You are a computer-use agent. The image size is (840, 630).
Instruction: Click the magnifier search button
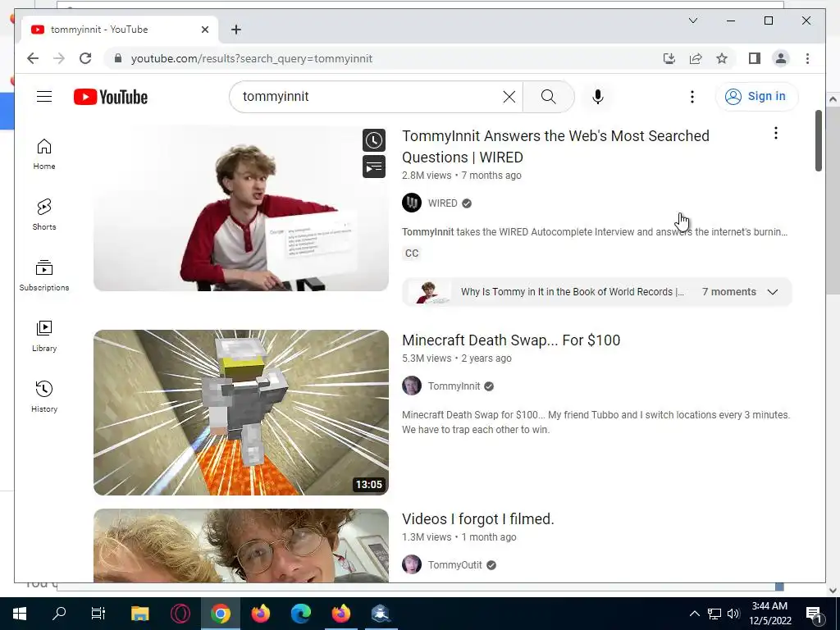click(548, 97)
